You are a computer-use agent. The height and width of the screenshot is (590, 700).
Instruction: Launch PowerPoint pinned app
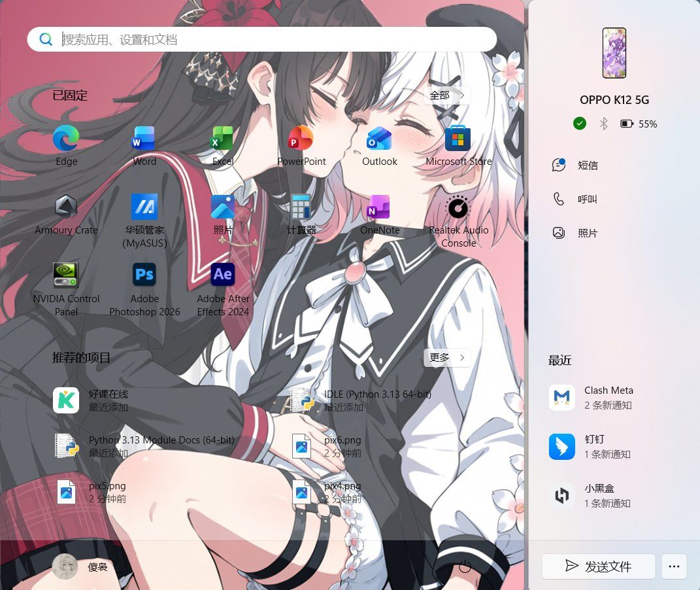point(301,146)
